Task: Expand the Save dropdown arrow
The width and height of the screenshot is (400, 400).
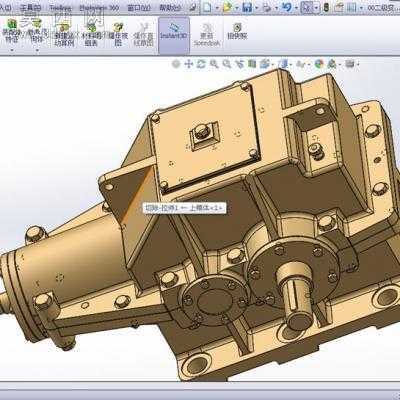Action: (x=256, y=8)
